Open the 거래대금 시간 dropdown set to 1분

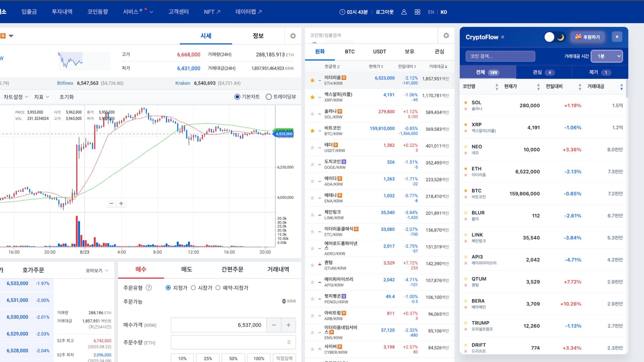click(x=607, y=56)
